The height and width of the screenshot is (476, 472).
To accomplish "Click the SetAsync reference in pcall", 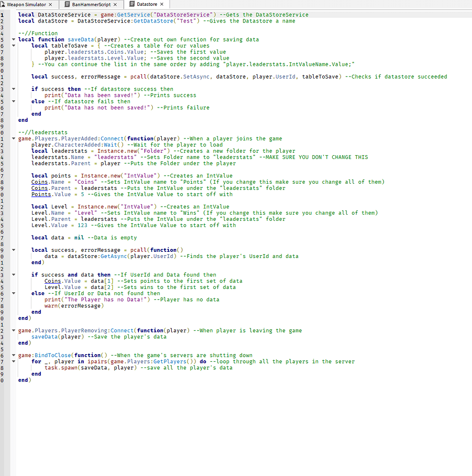I will point(197,77).
